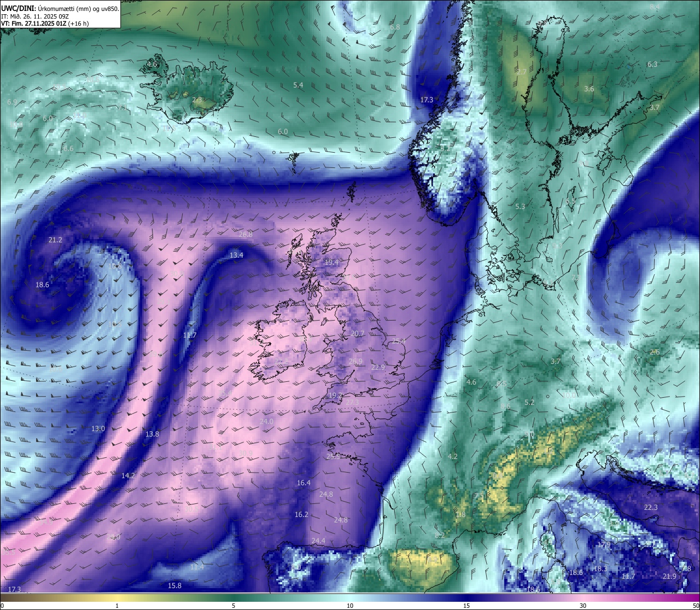700x610 pixels.
Task: Click the 4.2 value label
Action: [452, 457]
